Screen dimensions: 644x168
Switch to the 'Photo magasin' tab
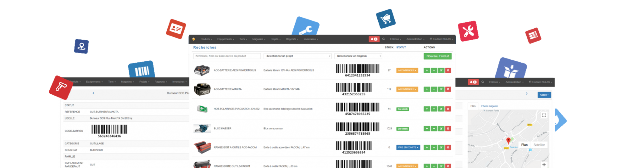pos(490,106)
